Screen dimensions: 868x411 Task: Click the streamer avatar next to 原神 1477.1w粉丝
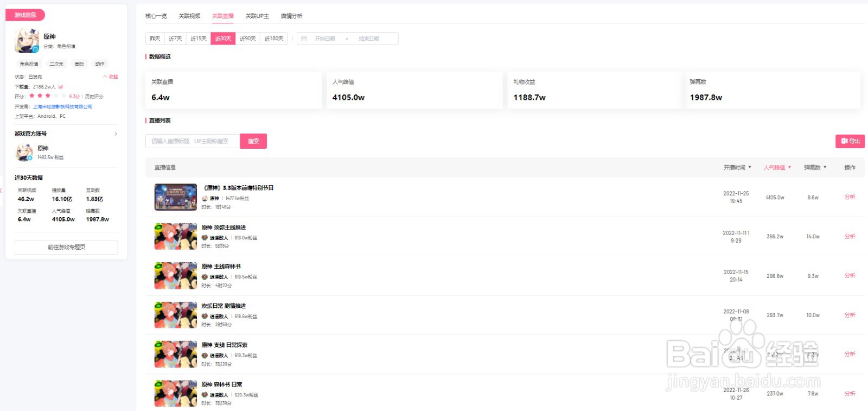click(x=205, y=198)
